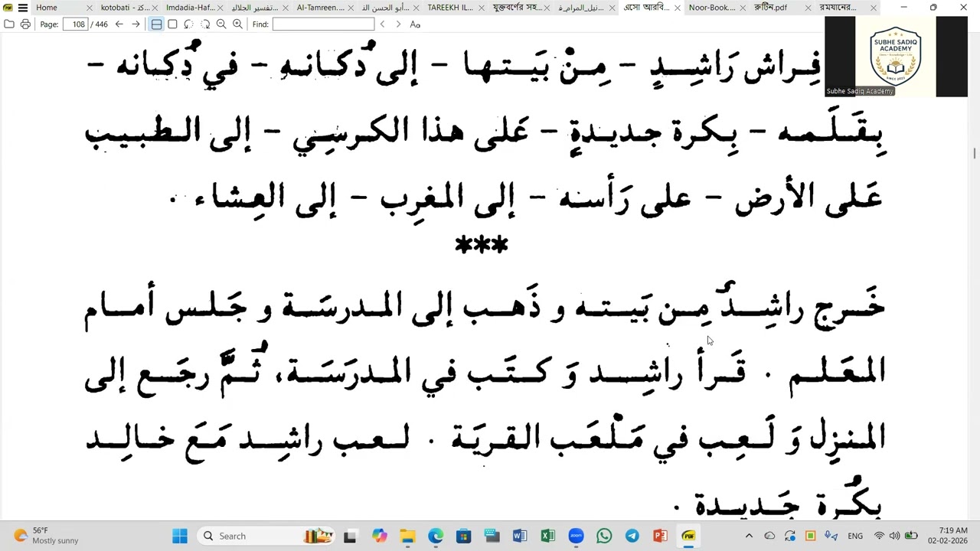Open Task View on the taskbar
The height and width of the screenshot is (551, 980).
pyautogui.click(x=350, y=536)
